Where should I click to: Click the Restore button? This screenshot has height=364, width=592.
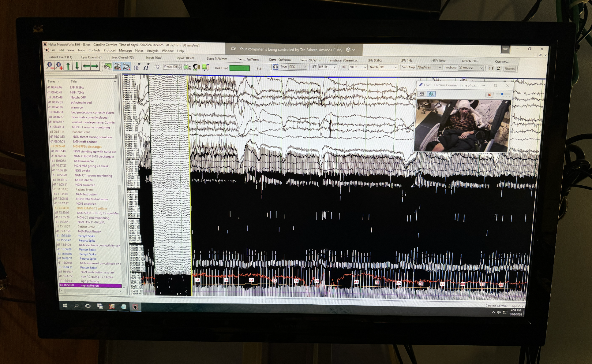click(x=509, y=69)
